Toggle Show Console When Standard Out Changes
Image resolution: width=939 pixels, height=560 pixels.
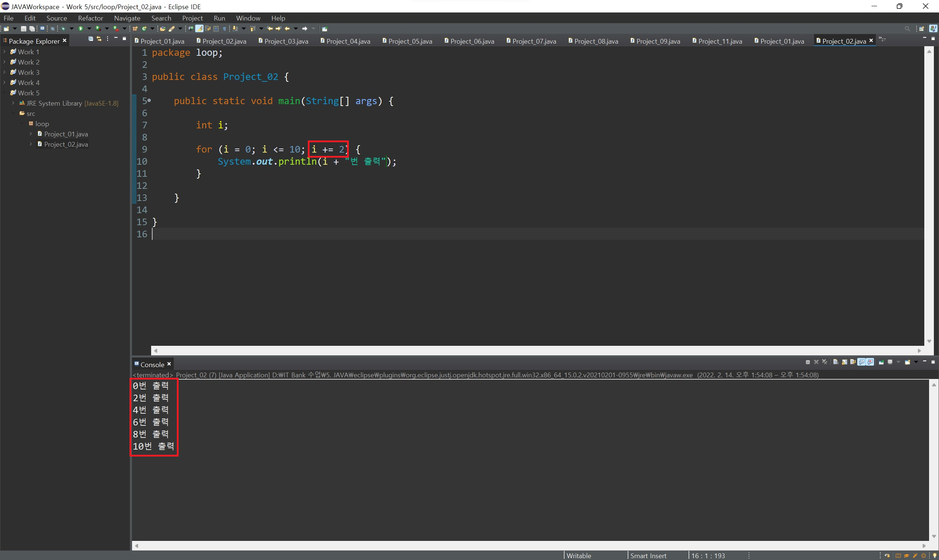click(x=862, y=362)
